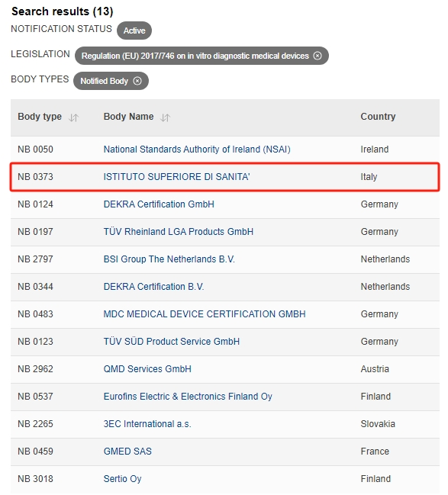Sort results by Body Name column
The height and width of the screenshot is (495, 448).
(x=166, y=117)
